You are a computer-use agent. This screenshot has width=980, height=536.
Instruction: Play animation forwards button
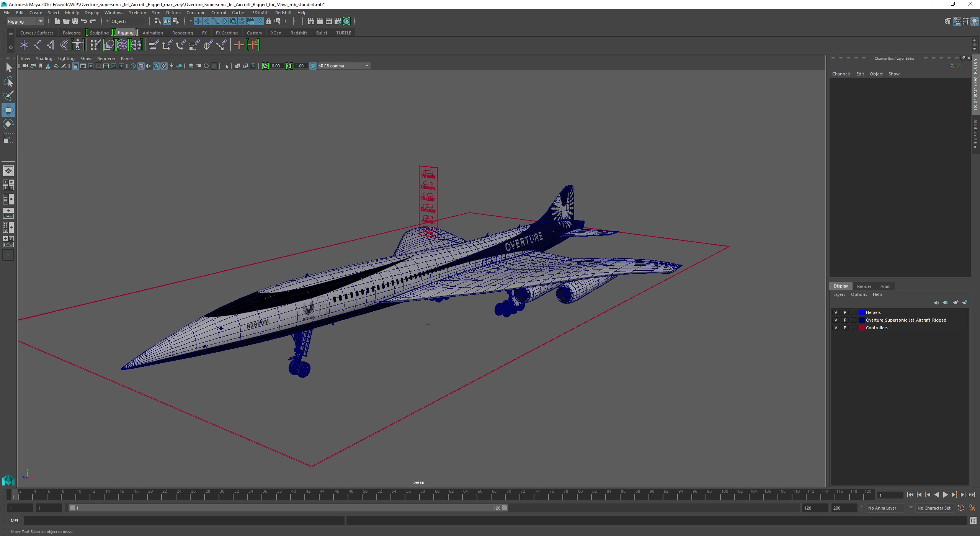946,495
